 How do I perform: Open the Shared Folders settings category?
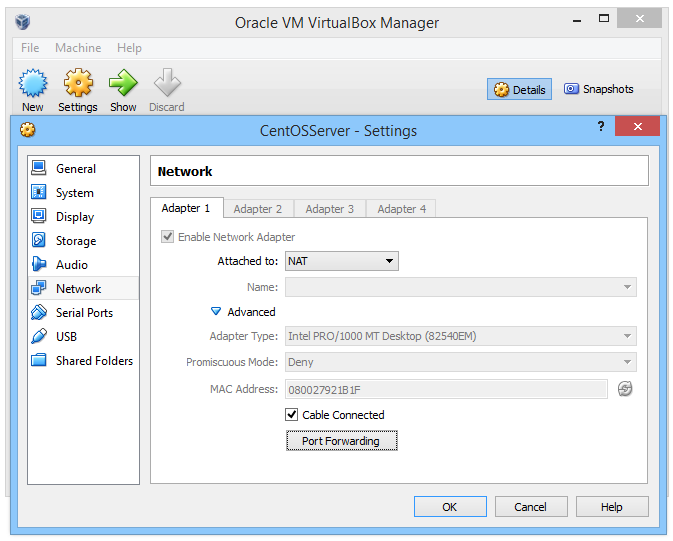(84, 361)
